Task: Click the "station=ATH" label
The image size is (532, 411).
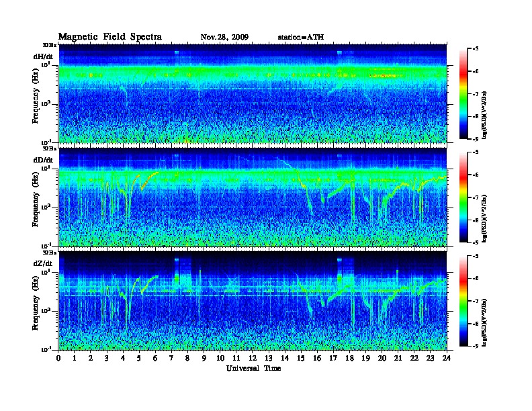Action: (301, 38)
